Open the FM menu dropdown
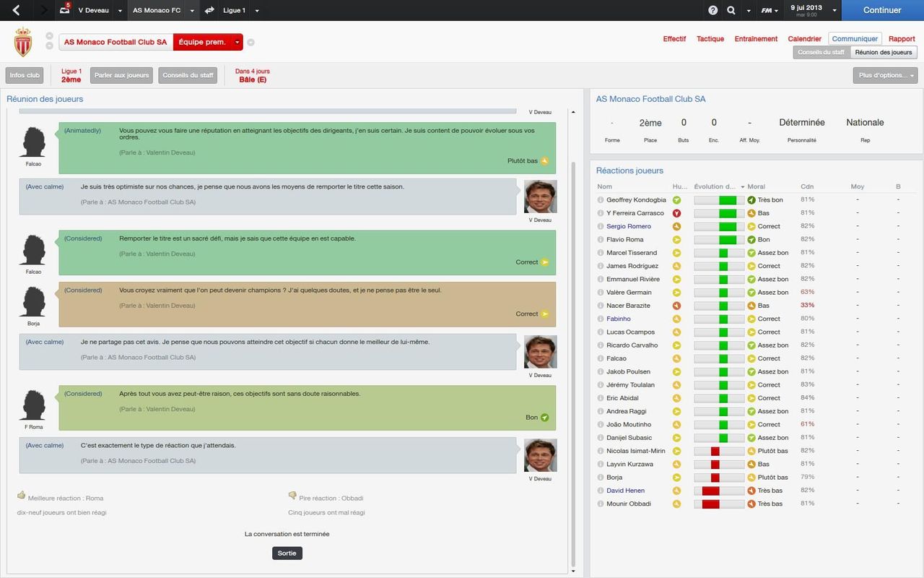Viewport: 924px width, 578px height. (770, 11)
